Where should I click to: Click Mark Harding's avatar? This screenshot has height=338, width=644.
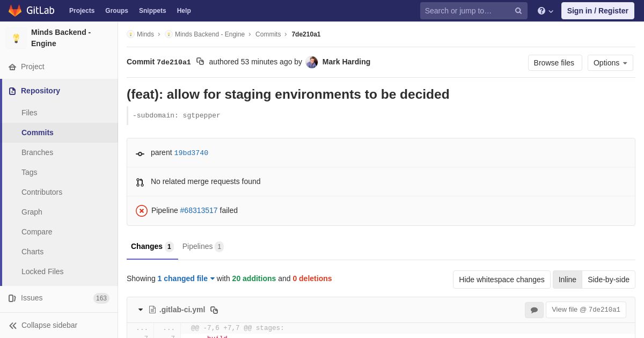click(x=312, y=62)
